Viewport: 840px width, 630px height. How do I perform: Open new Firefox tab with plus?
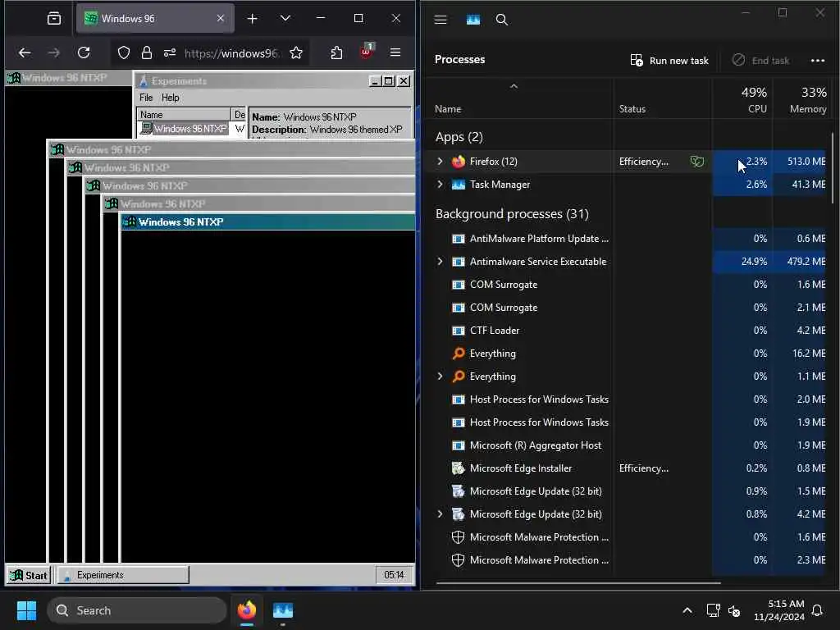(253, 19)
